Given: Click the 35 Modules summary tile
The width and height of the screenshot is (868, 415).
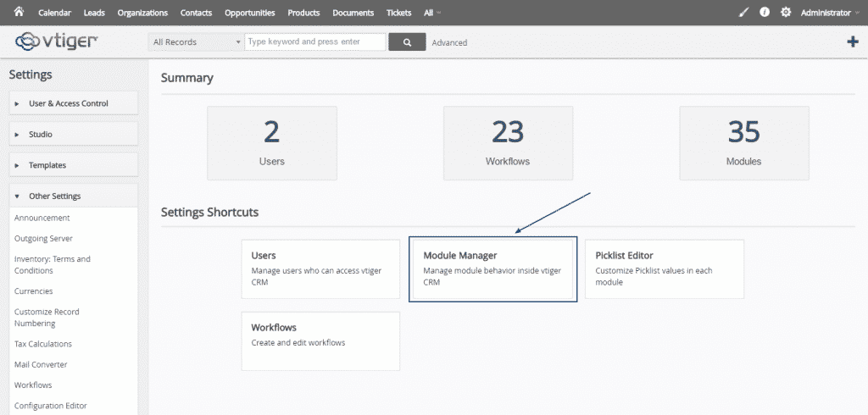Looking at the screenshot, I should pos(744,143).
